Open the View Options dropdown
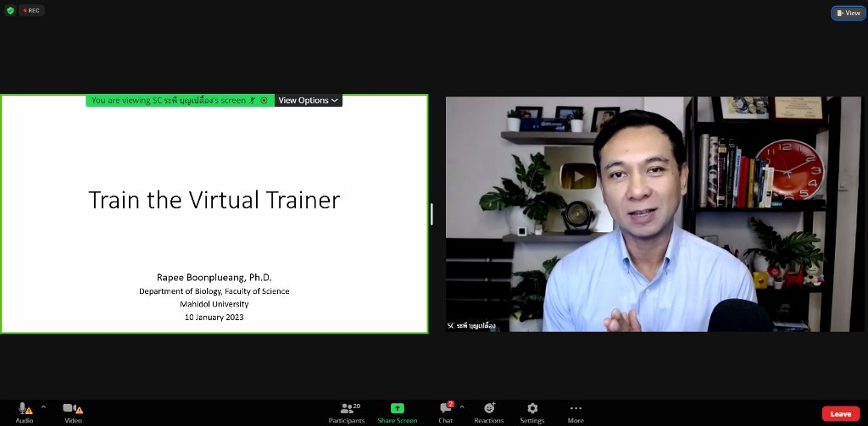 (309, 100)
